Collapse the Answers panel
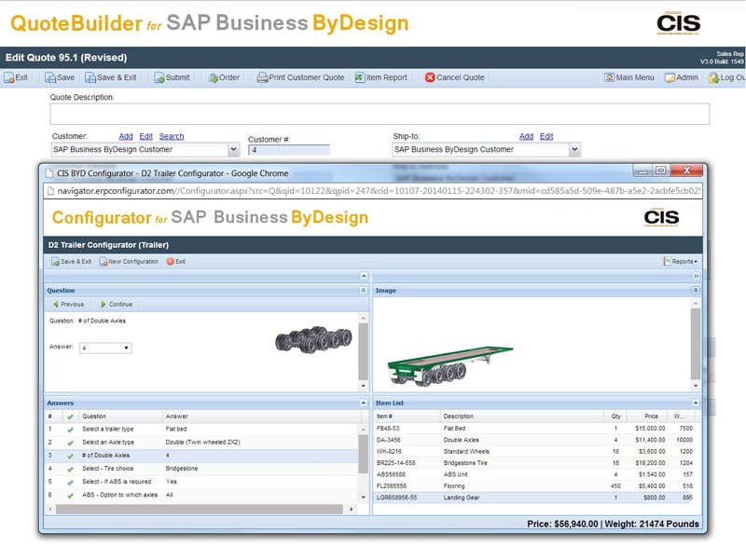Image resolution: width=746 pixels, height=560 pixels. tap(363, 403)
